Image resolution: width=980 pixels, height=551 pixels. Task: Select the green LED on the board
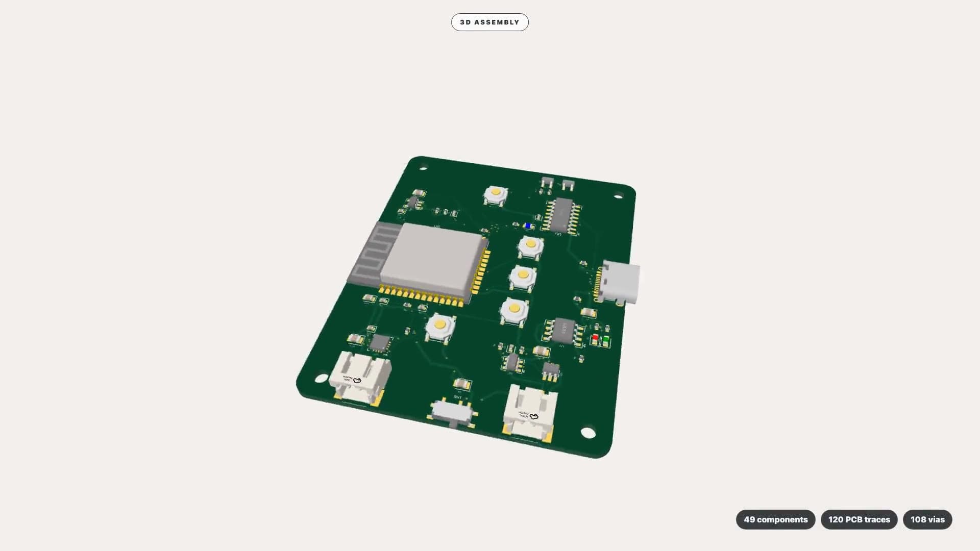click(x=606, y=339)
